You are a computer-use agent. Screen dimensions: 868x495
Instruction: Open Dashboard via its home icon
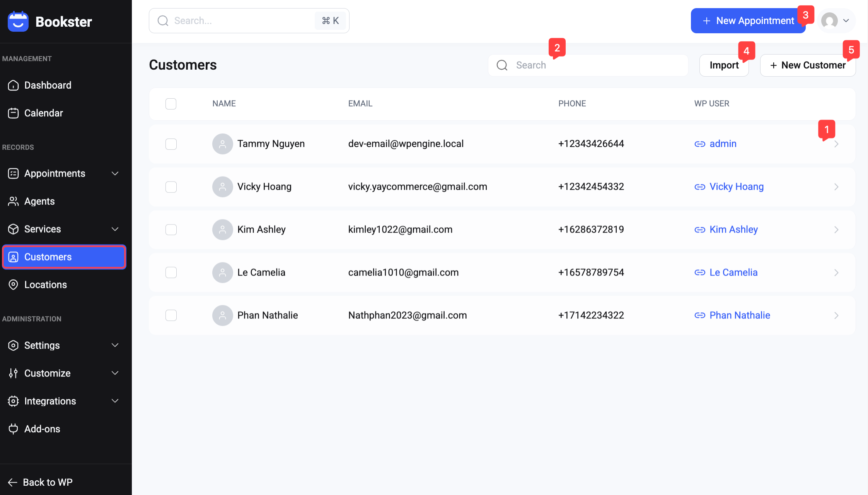[x=13, y=85]
